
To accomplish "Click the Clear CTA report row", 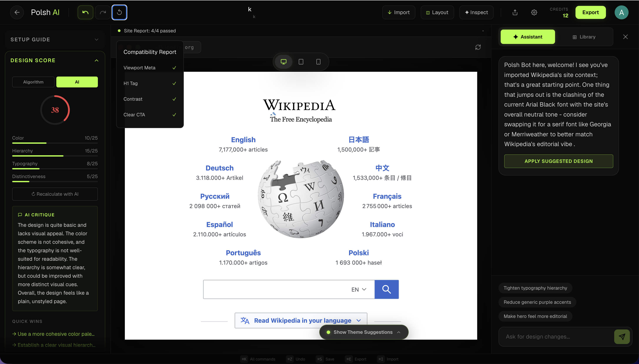I will (150, 115).
